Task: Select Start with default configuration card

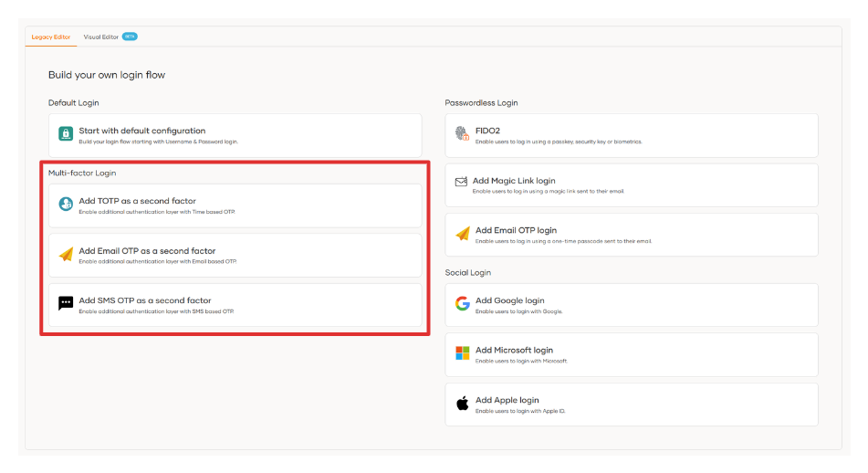Action: [235, 136]
